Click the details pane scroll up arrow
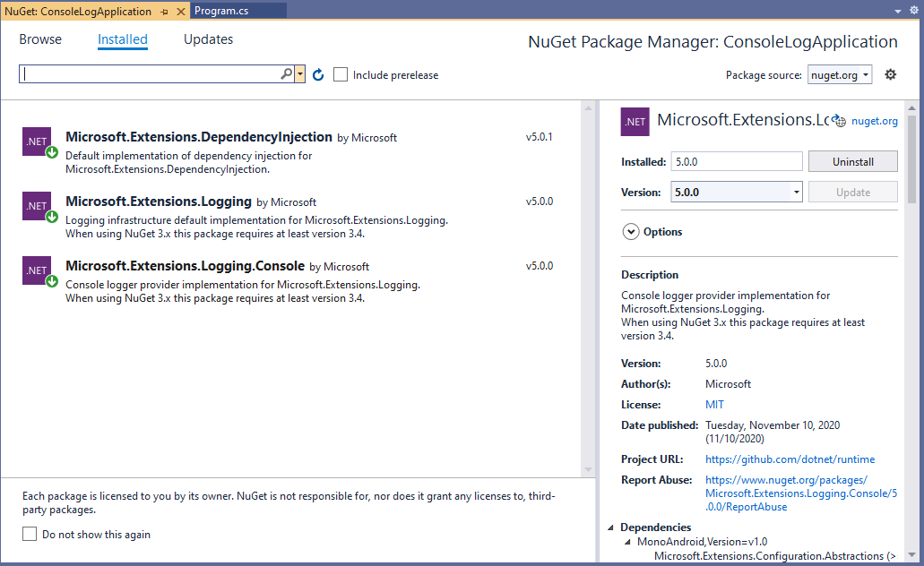The width and height of the screenshot is (924, 566). (911, 108)
